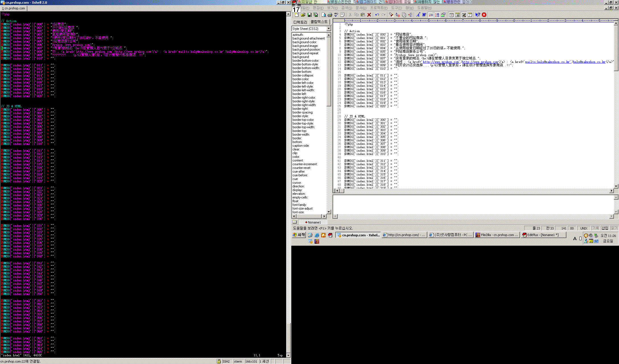
Task: Click the cn.prshop.com session tab in Xshell
Action: (x=14, y=8)
